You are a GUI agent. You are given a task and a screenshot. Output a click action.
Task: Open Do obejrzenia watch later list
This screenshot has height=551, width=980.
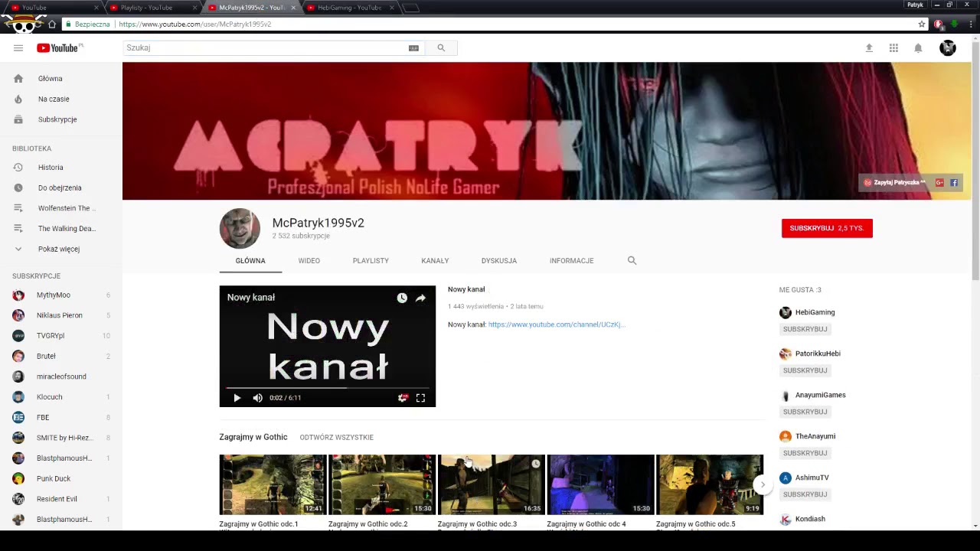coord(61,187)
